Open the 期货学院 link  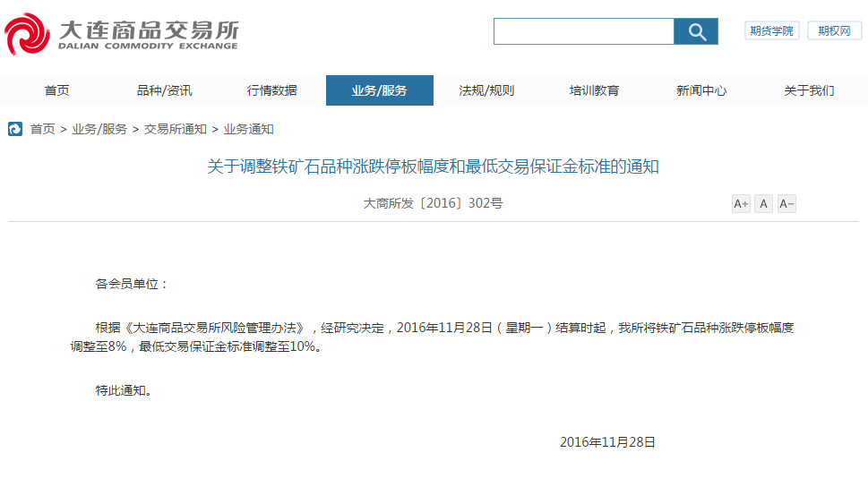tap(771, 30)
